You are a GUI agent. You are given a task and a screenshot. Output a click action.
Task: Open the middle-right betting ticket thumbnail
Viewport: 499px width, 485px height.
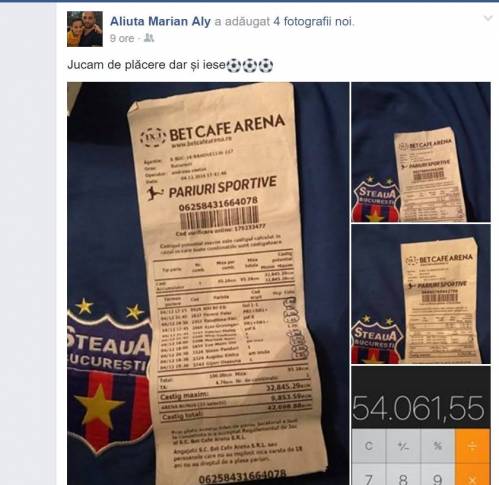click(421, 294)
